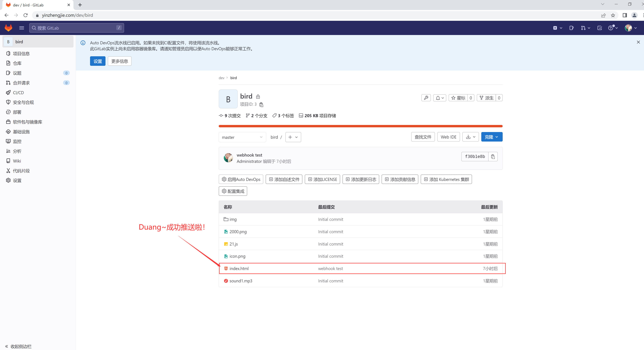644x350 pixels.
Task: Toggle the hamburger menu in navbar
Action: (22, 28)
